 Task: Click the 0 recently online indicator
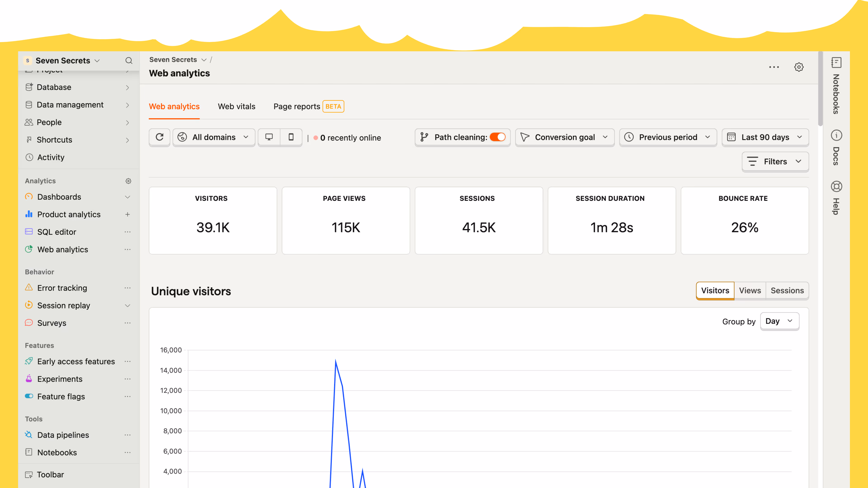(x=347, y=138)
